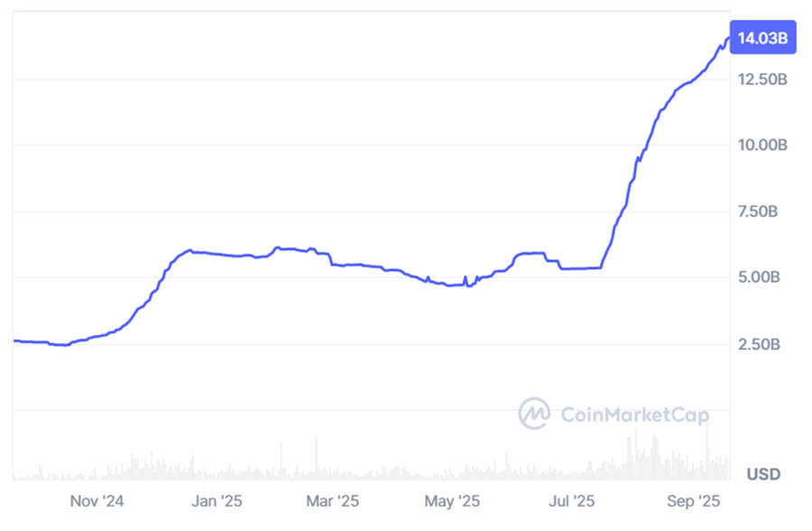Click the line's flat section before July rise
812x531 pixels.
pyautogui.click(x=581, y=268)
